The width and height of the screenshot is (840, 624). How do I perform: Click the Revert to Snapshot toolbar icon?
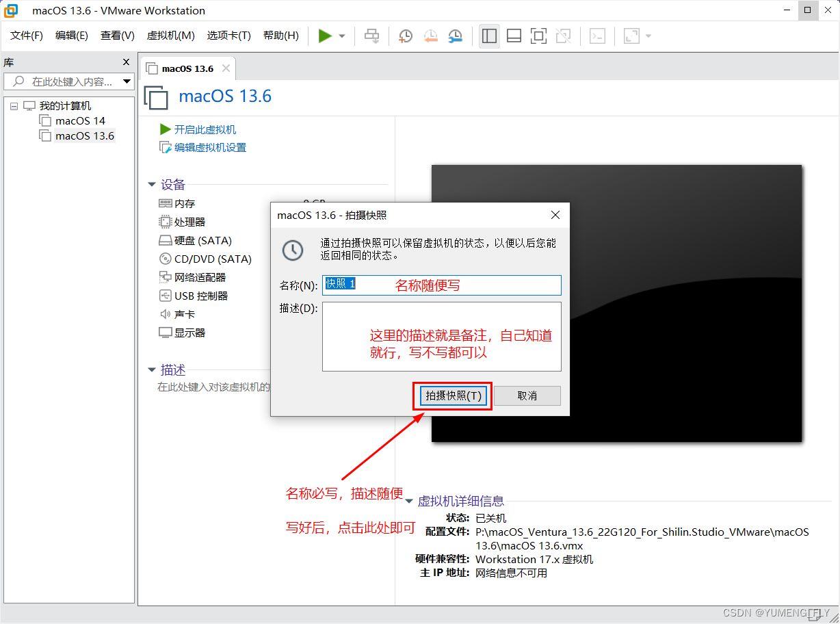pos(430,36)
